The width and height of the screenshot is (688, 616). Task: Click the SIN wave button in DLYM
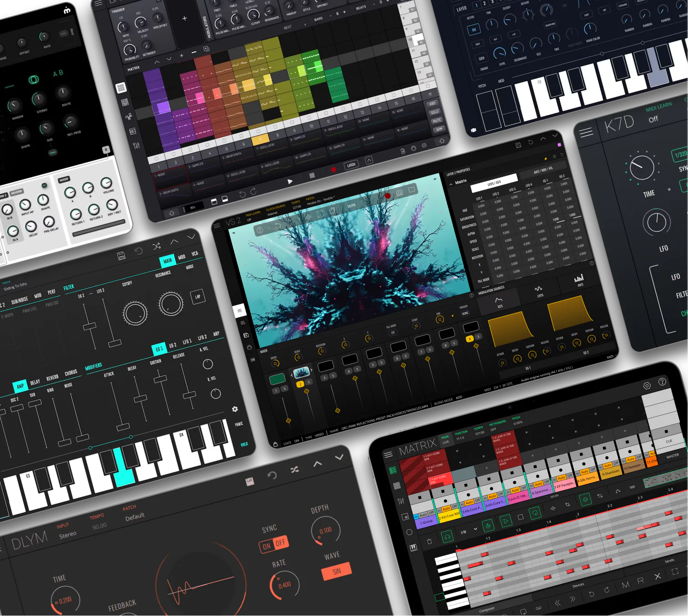click(x=337, y=572)
